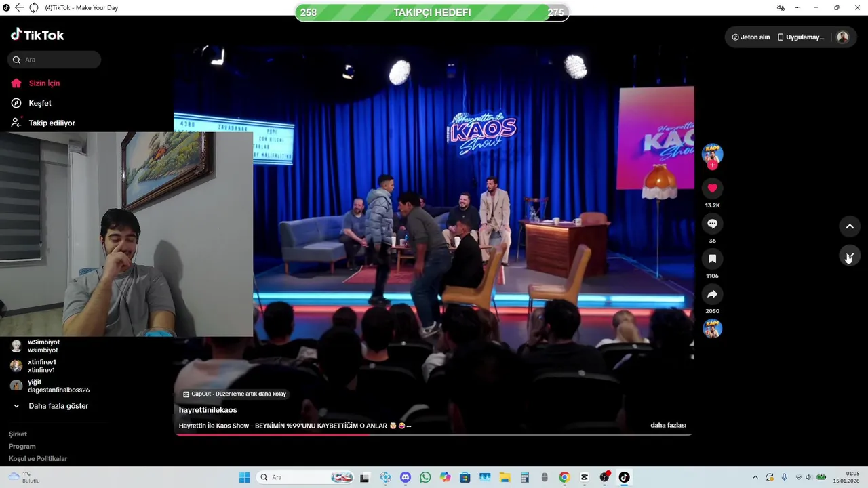Click the tray microphone icon
Screen dimensions: 868x488
[x=784, y=477]
